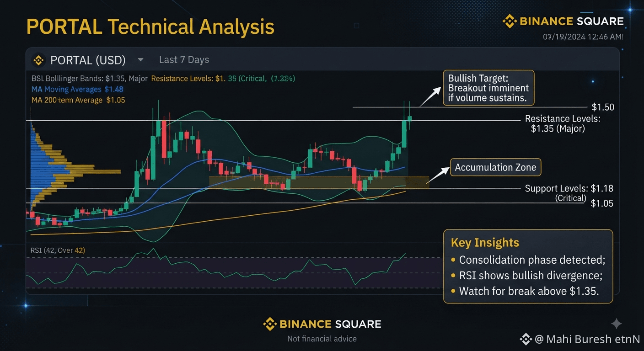The image size is (644, 351).
Task: Select the MA 200 term Average $1.05 legend
Action: (x=78, y=100)
